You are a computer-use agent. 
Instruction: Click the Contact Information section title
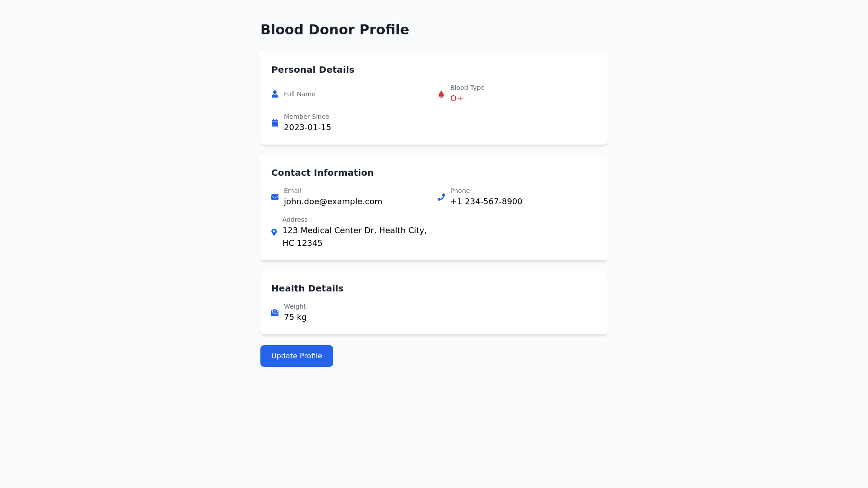click(322, 173)
